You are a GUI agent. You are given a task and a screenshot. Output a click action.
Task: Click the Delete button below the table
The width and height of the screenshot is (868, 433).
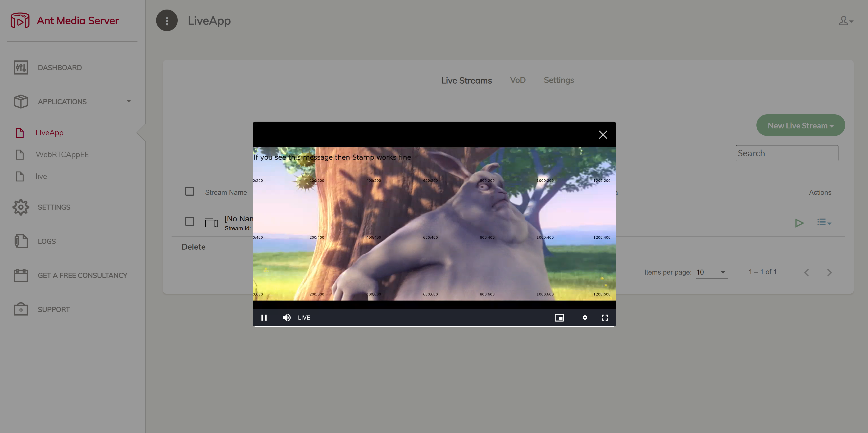tap(194, 247)
